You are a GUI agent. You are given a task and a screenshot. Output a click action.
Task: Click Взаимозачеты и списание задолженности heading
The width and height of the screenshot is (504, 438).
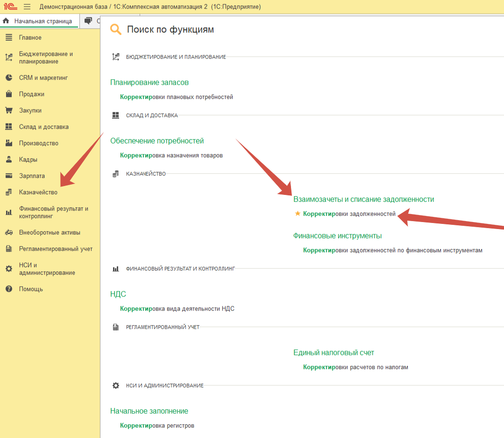pyautogui.click(x=363, y=199)
